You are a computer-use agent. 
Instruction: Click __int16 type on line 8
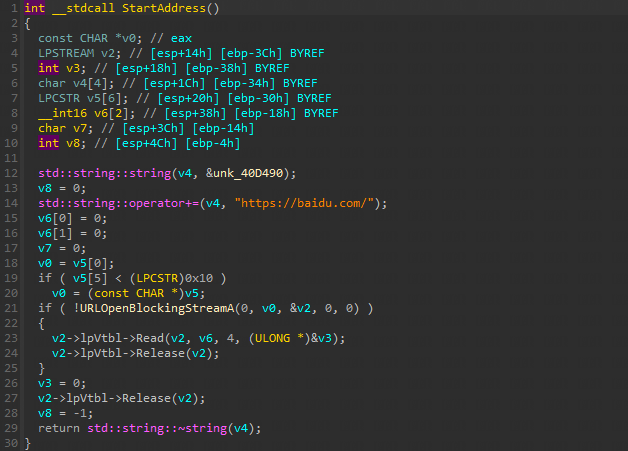tap(62, 113)
